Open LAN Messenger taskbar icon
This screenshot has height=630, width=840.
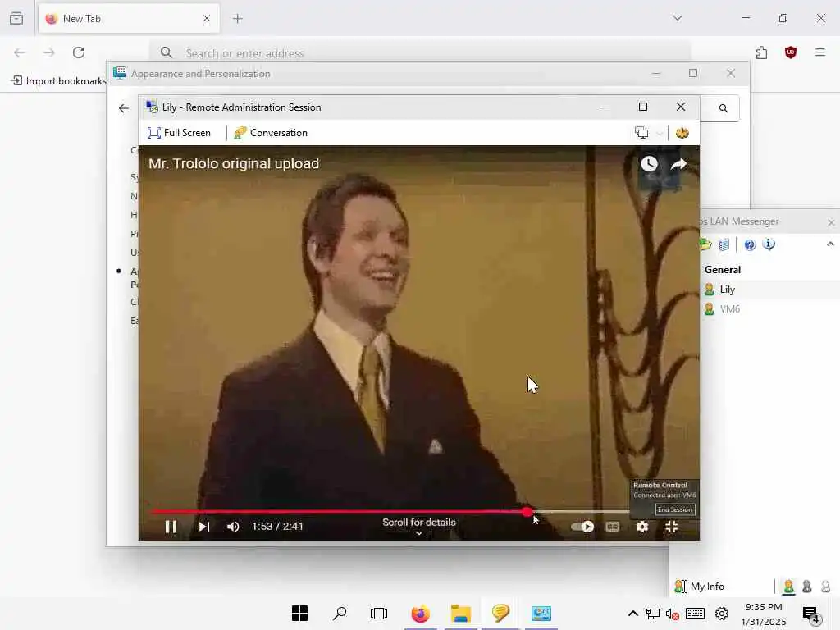tap(500, 614)
